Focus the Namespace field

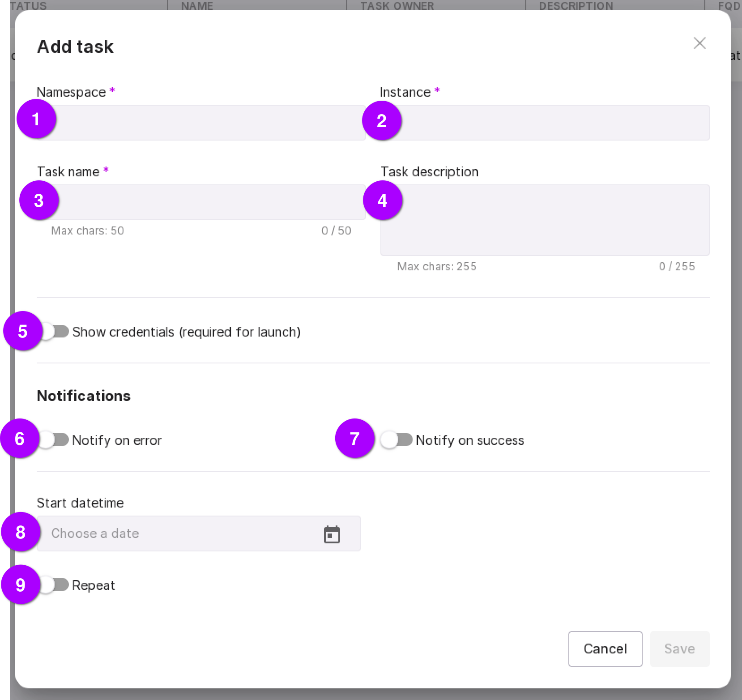(x=210, y=123)
